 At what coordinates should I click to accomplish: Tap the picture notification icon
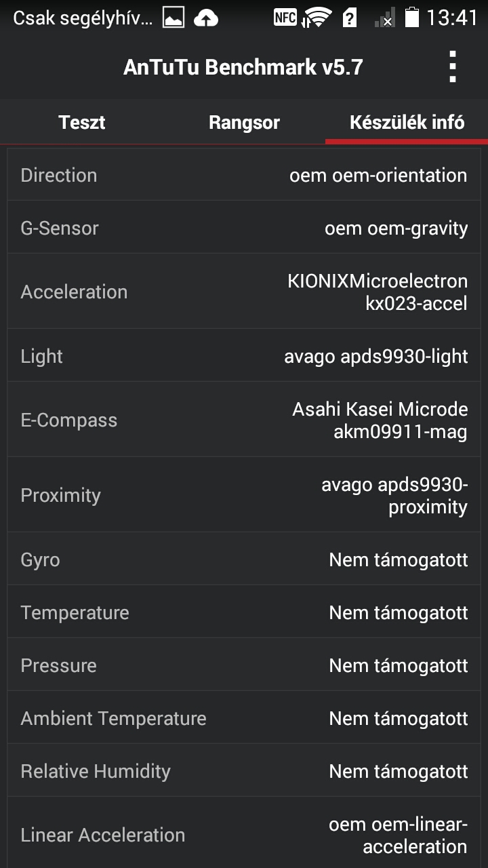pyautogui.click(x=174, y=18)
